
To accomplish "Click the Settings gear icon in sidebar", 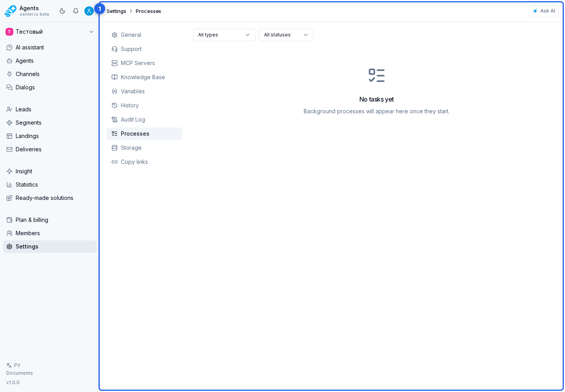I will click(x=9, y=247).
